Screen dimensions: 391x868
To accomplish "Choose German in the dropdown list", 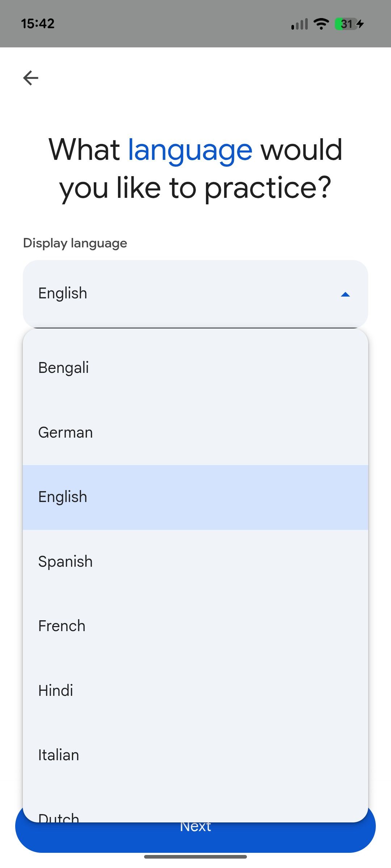I will pos(195,433).
